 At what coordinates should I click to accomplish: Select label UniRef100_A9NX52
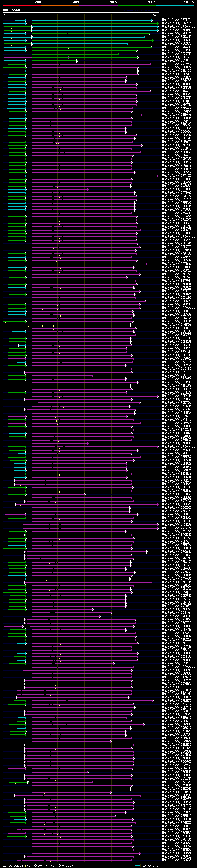[x=177, y=47]
